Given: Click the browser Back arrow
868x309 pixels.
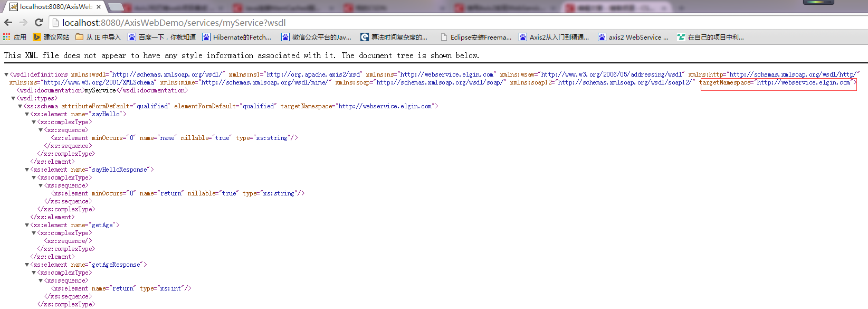Looking at the screenshot, I should click(x=8, y=22).
